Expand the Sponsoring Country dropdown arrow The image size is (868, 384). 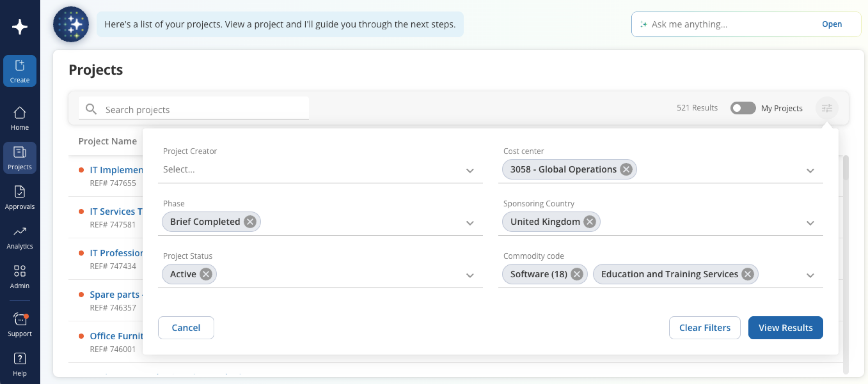810,223
